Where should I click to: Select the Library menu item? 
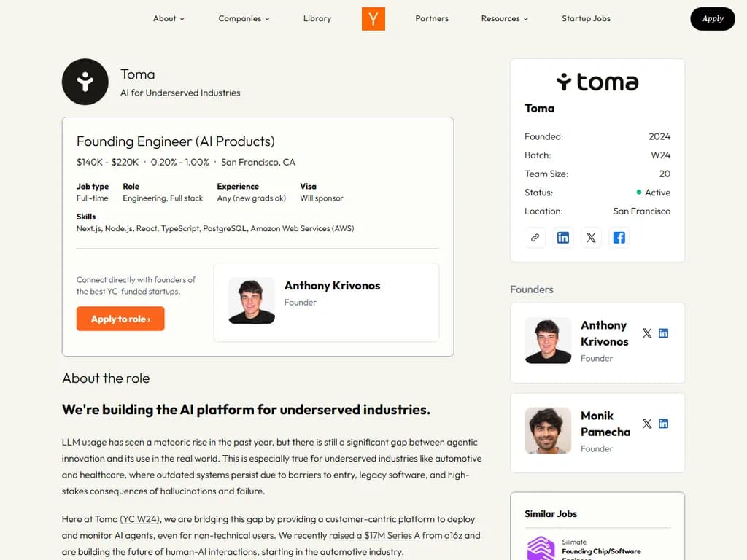317,19
